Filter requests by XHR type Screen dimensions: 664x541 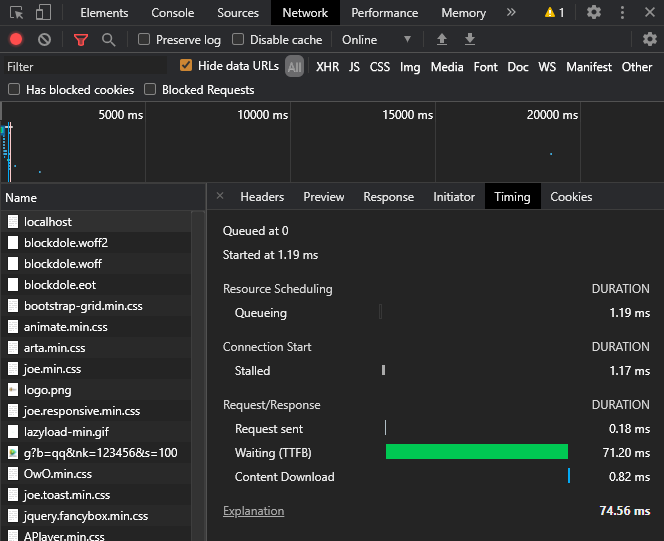click(327, 67)
